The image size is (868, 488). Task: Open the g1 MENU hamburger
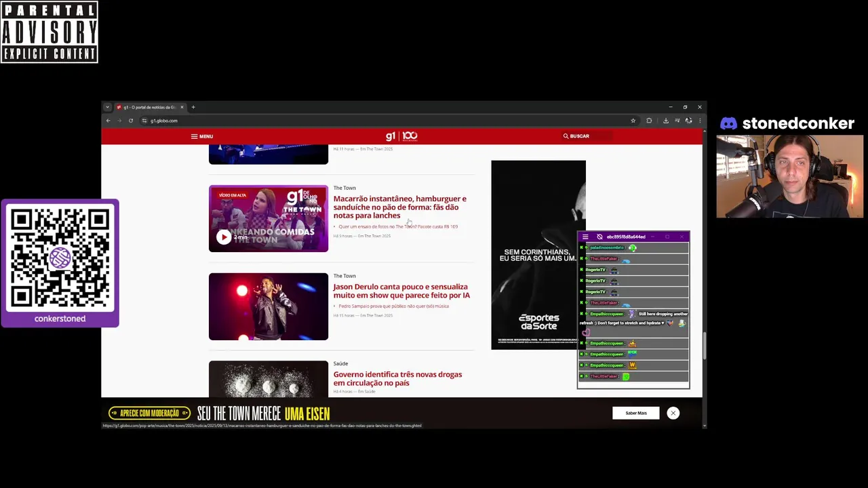click(x=202, y=136)
